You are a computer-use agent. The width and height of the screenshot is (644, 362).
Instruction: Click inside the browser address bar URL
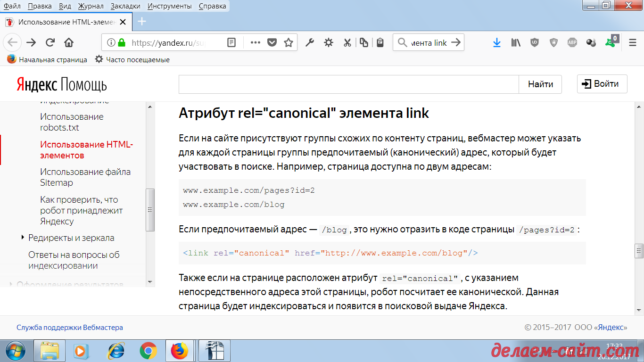tap(170, 42)
